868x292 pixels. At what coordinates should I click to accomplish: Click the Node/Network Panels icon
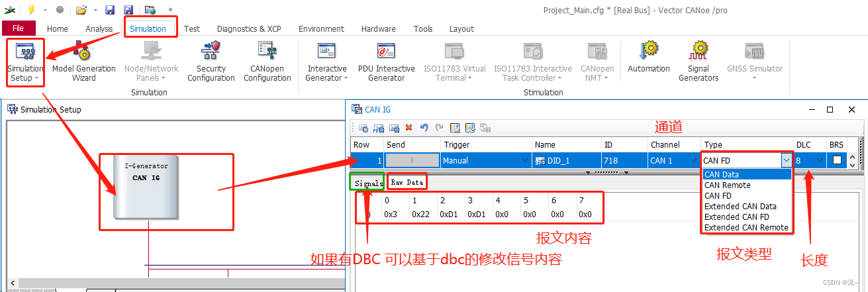pyautogui.click(x=151, y=51)
